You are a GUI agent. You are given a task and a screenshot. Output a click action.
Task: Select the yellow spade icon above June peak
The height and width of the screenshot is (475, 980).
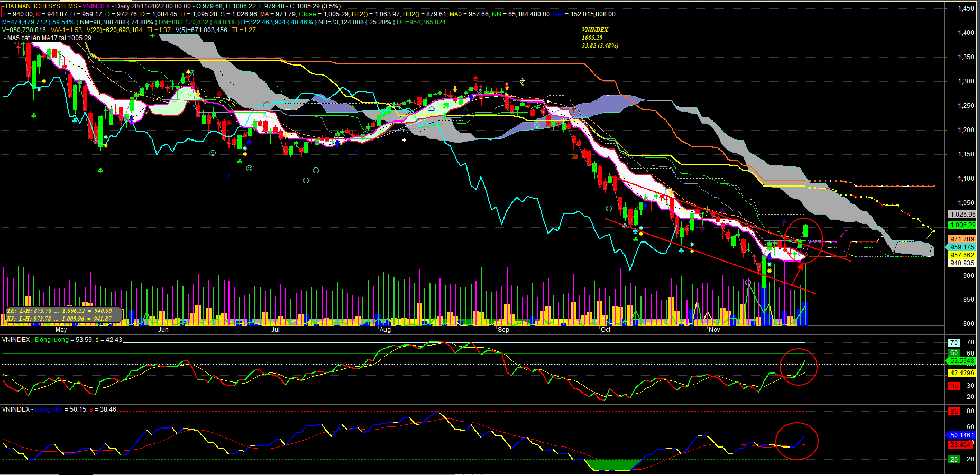[188, 71]
